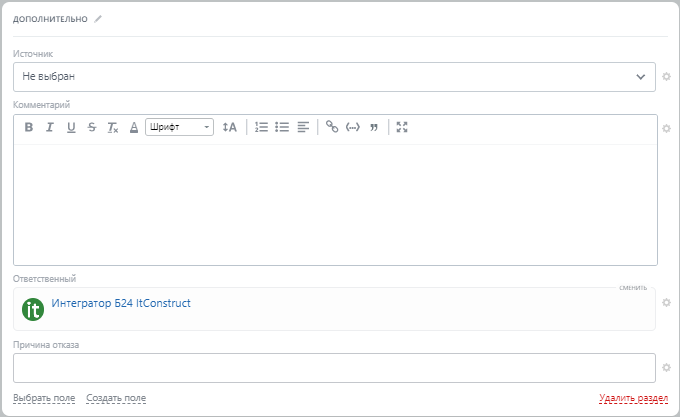680x417 pixels.
Task: Open the Шрифт font dropdown
Action: tap(179, 127)
